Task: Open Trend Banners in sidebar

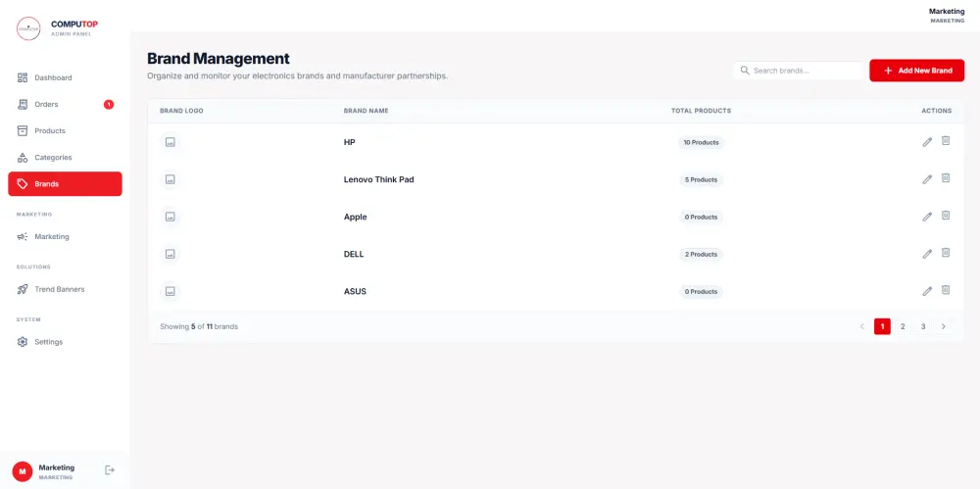Action: pos(65,289)
